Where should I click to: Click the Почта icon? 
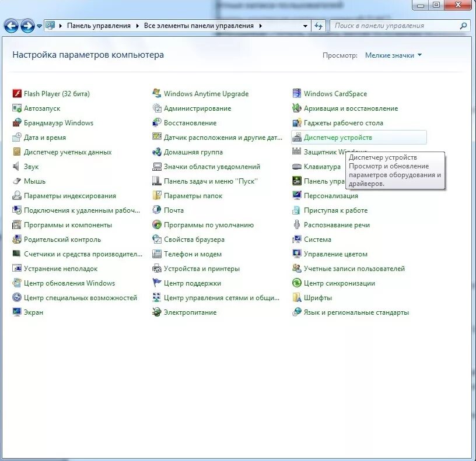tap(157, 210)
